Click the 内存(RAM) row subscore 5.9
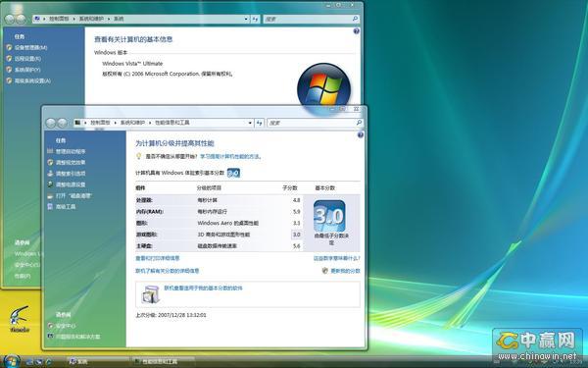Screen dimensions: 588x368 (x=296, y=211)
